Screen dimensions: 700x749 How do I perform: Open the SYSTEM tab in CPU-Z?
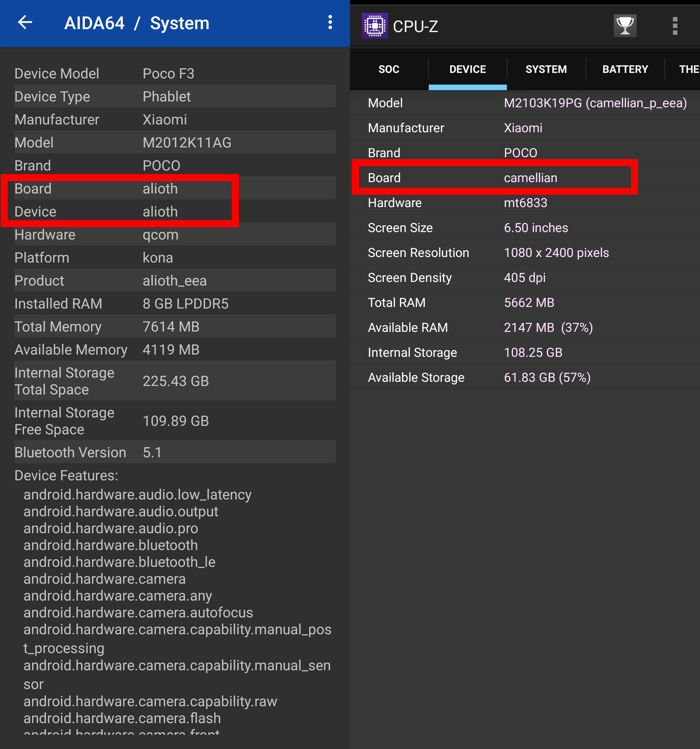click(x=546, y=69)
